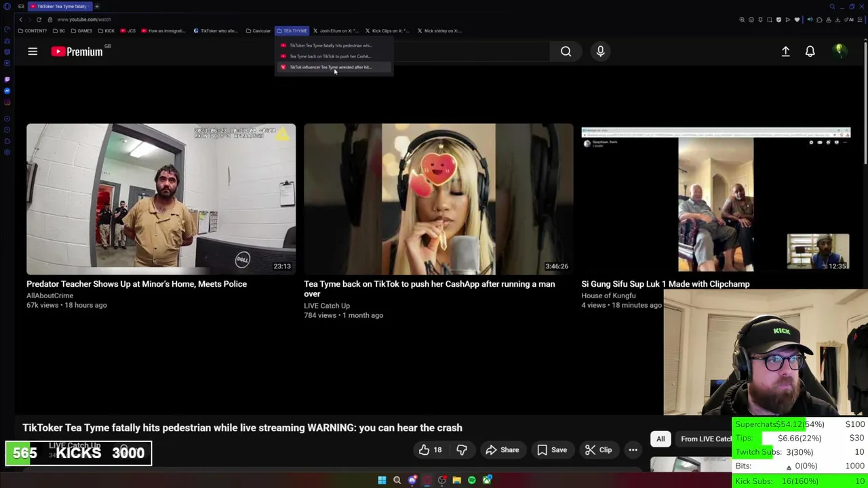
Task: Open more actions three-dot menu
Action: click(633, 450)
